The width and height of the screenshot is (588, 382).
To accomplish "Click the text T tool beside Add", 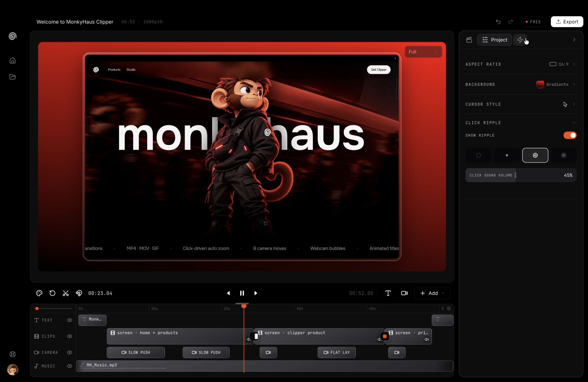I will click(x=388, y=293).
